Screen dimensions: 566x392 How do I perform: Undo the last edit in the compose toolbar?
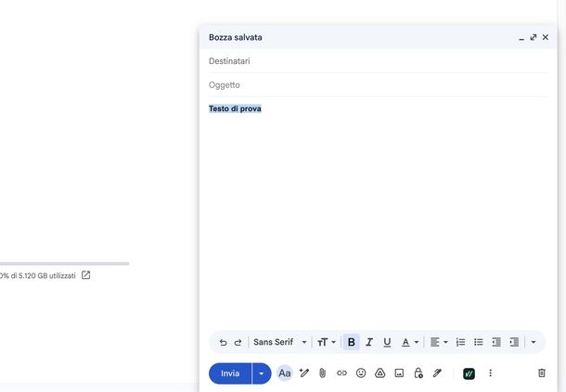coord(223,342)
